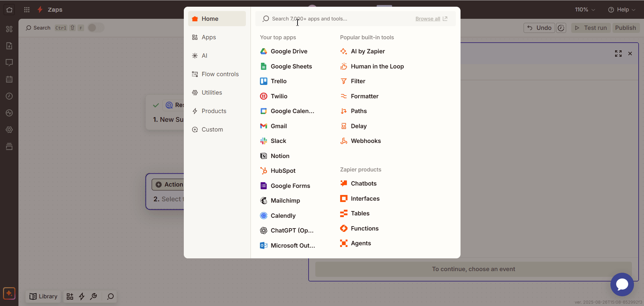Image resolution: width=644 pixels, height=306 pixels.
Task: Click the bottom toolbar search icon
Action: (x=110, y=296)
